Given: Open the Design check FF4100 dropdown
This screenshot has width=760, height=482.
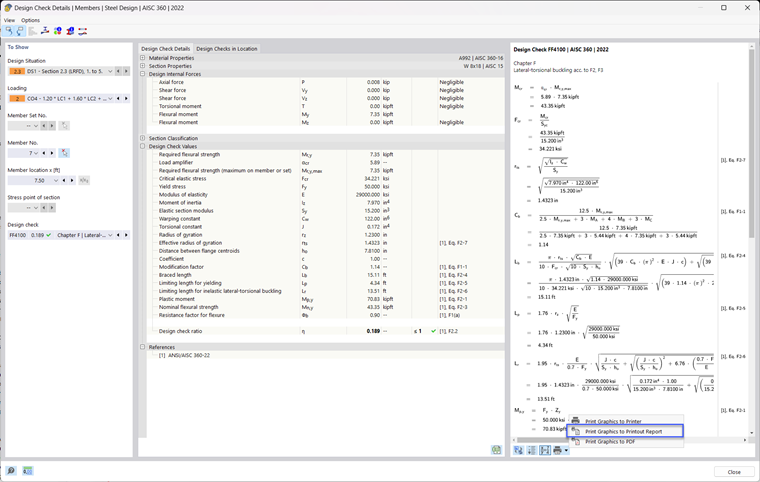Looking at the screenshot, I should (110, 235).
